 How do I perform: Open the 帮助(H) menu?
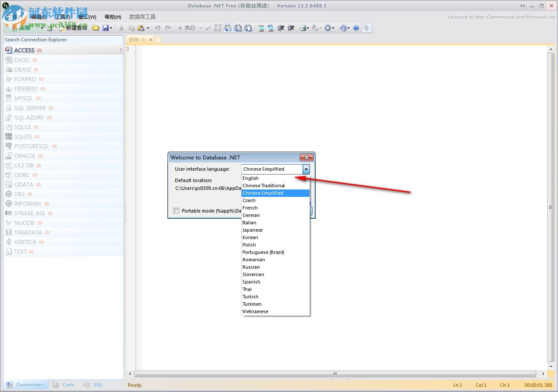point(113,17)
